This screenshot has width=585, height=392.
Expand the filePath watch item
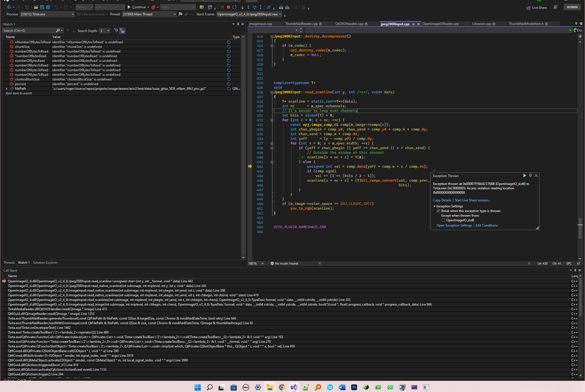(x=7, y=88)
